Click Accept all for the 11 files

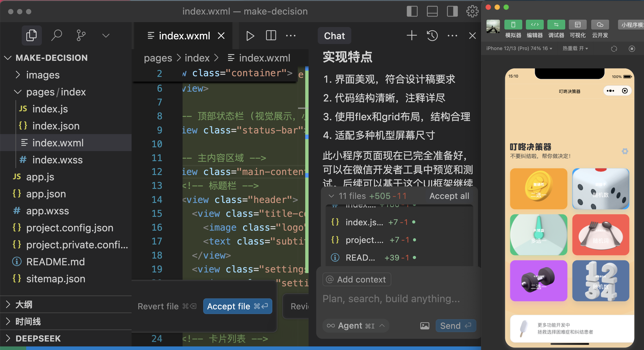tap(449, 196)
